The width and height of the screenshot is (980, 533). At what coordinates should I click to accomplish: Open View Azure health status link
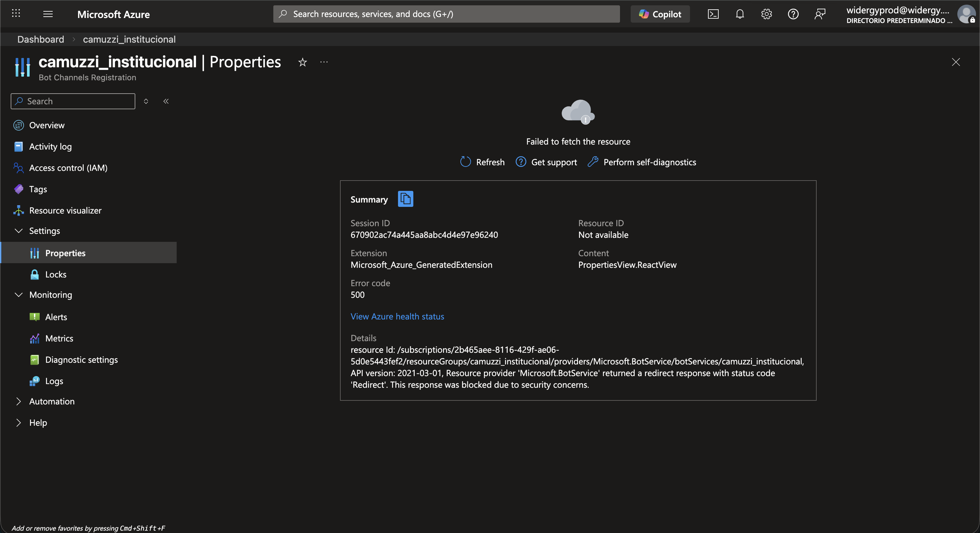pos(397,316)
